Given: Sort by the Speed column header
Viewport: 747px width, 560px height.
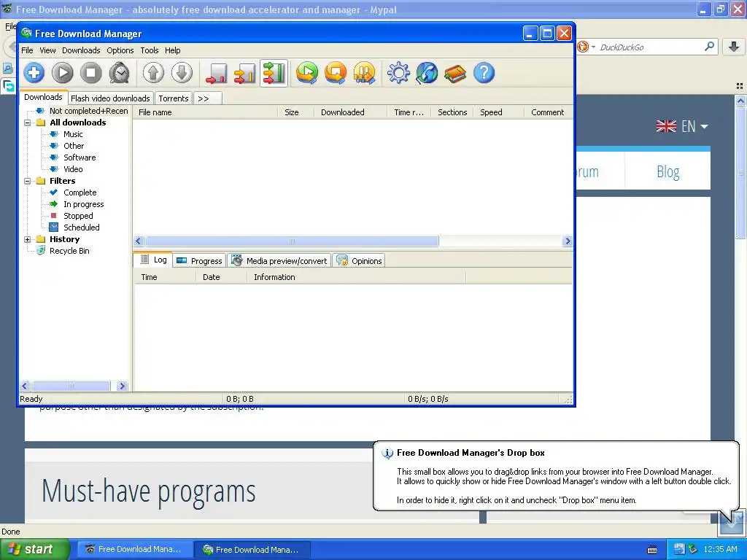Looking at the screenshot, I should tap(499, 112).
